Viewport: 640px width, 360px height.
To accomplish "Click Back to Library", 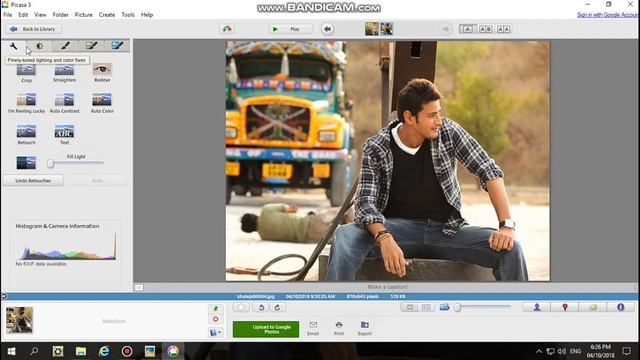I will coord(34,29).
